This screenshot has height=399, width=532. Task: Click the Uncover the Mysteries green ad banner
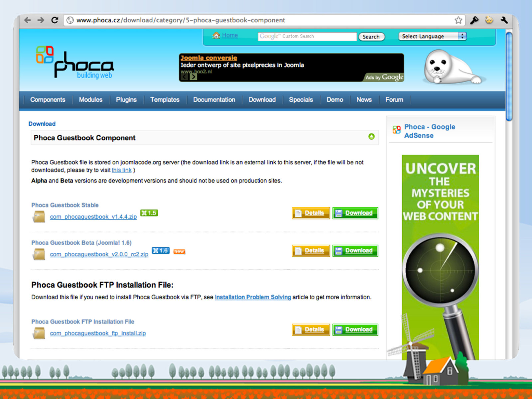click(440, 257)
